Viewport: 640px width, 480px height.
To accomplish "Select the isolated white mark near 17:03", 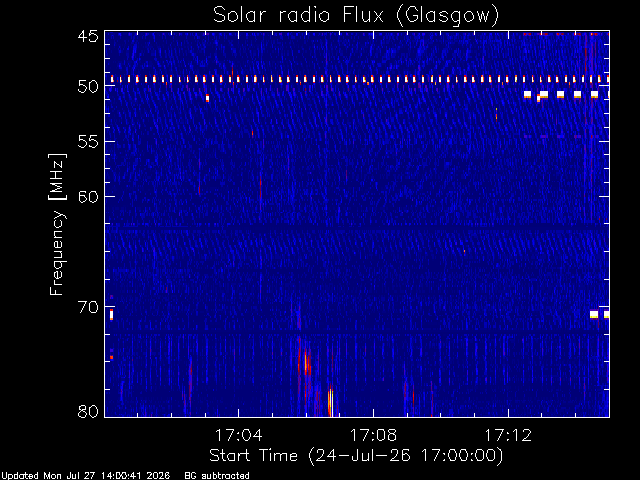I will coord(207,98).
